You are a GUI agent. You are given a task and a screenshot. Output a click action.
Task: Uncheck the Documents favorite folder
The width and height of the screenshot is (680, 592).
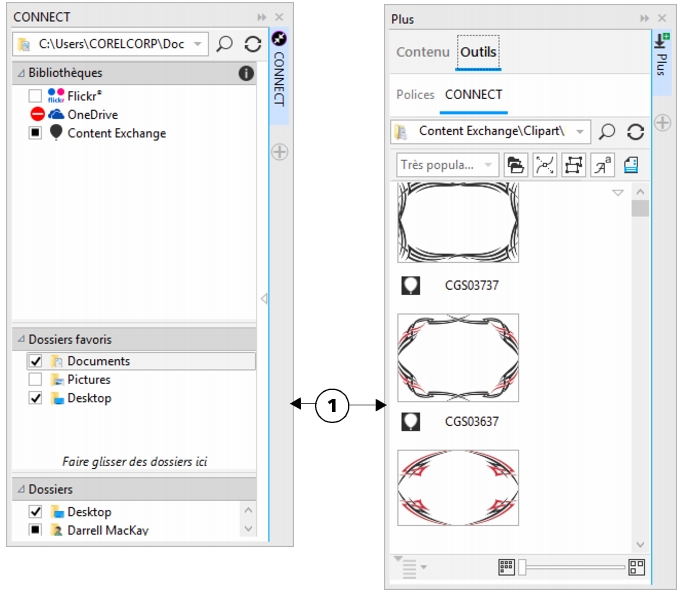[x=35, y=361]
